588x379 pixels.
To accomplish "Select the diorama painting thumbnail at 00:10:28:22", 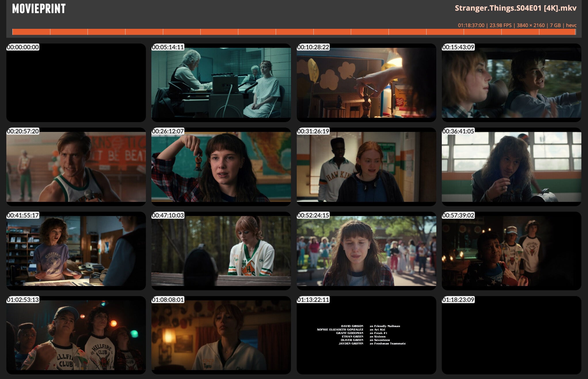I will point(366,83).
